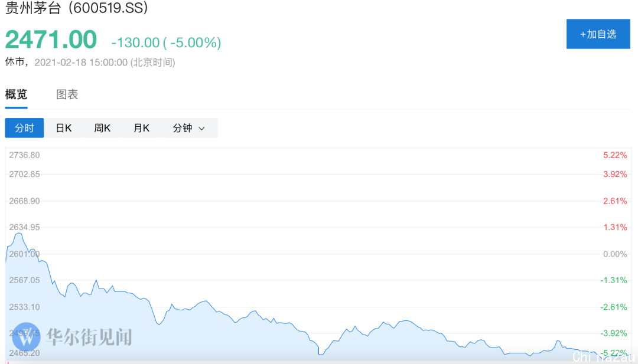Show the 周K weekly candlestick chart
Viewport: 638px width, 364px height.
click(x=102, y=128)
